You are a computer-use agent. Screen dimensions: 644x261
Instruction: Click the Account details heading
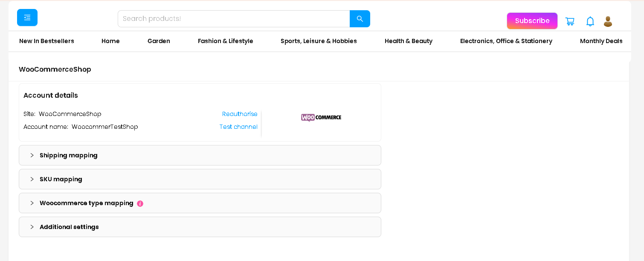51,95
